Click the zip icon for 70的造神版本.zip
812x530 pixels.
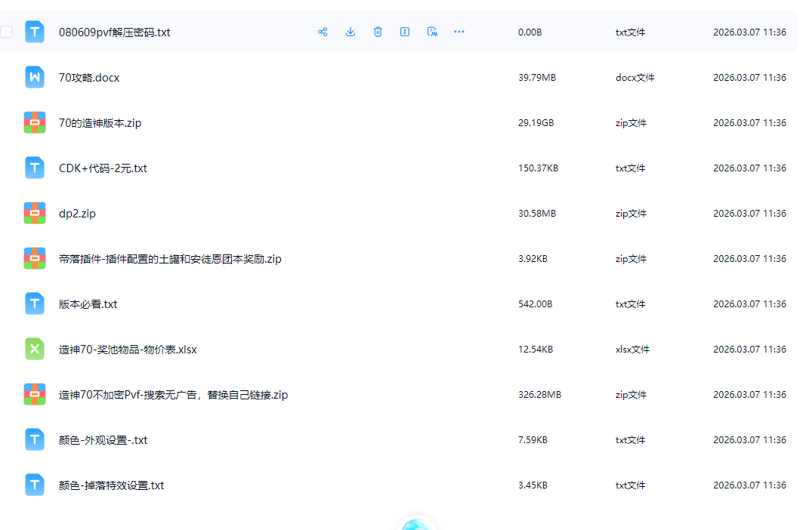(34, 122)
